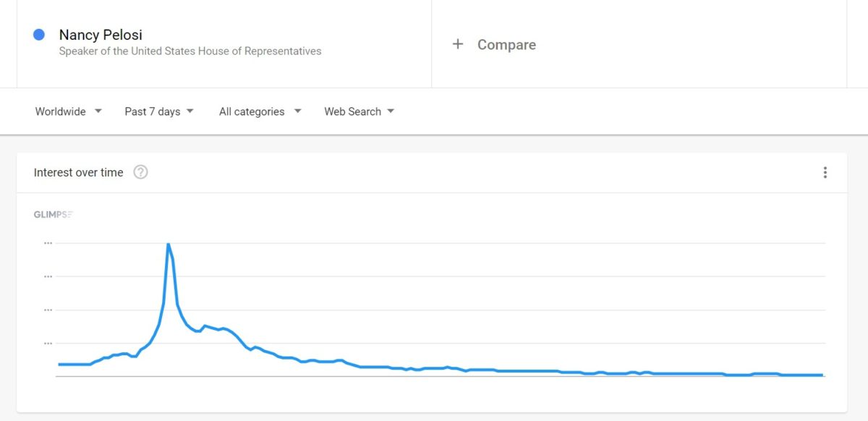Click the second y-axis ellipsis label from top
Image resolution: width=868 pixels, height=421 pixels.
point(48,276)
